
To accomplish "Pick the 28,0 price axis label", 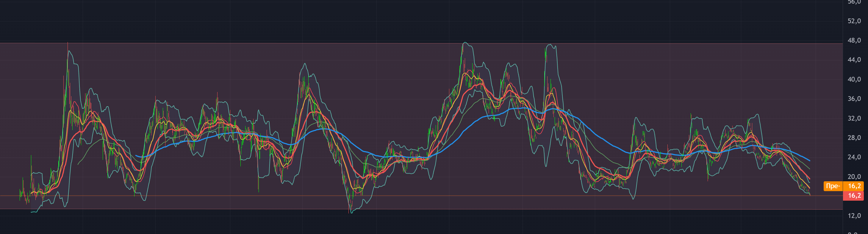I will (x=854, y=138).
